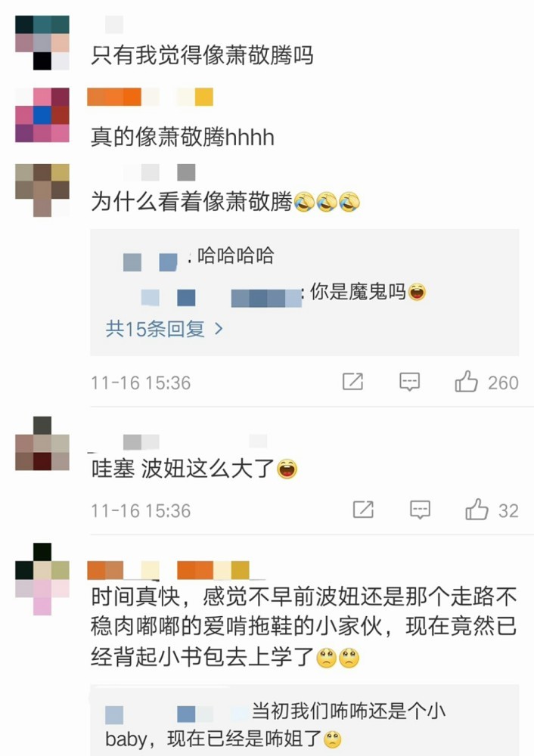
Task: Open avatar of 为什么看着像萧敬腾 commenter
Action: click(42, 190)
